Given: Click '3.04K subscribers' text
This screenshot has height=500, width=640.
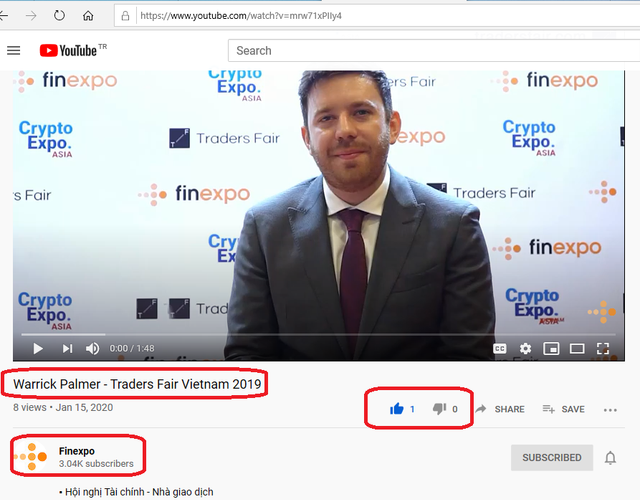Looking at the screenshot, I should tap(96, 464).
